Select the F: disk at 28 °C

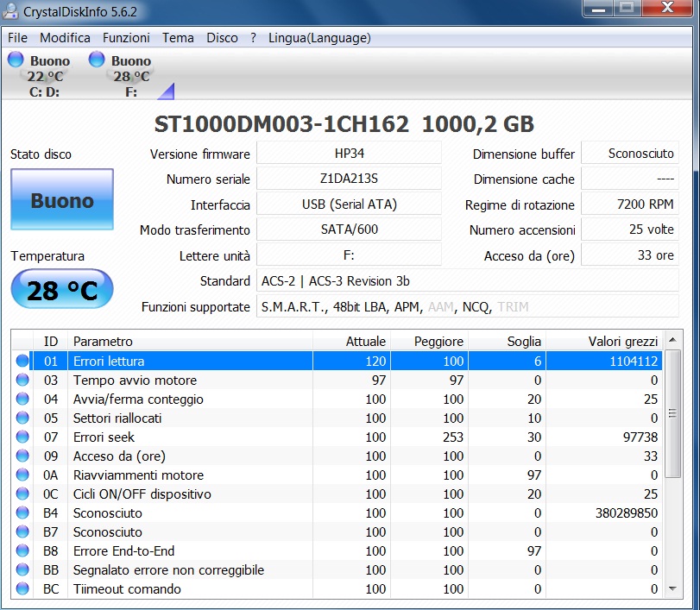[x=121, y=75]
